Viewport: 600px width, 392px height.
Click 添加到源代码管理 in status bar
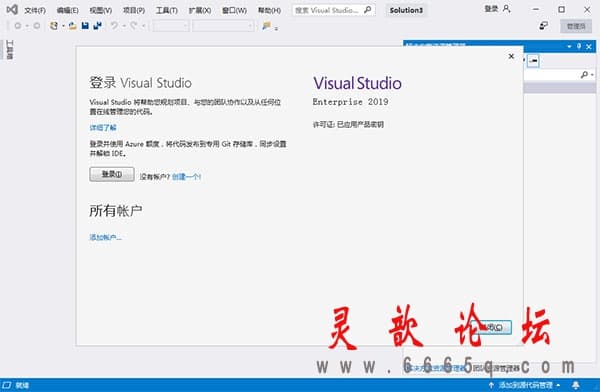525,385
